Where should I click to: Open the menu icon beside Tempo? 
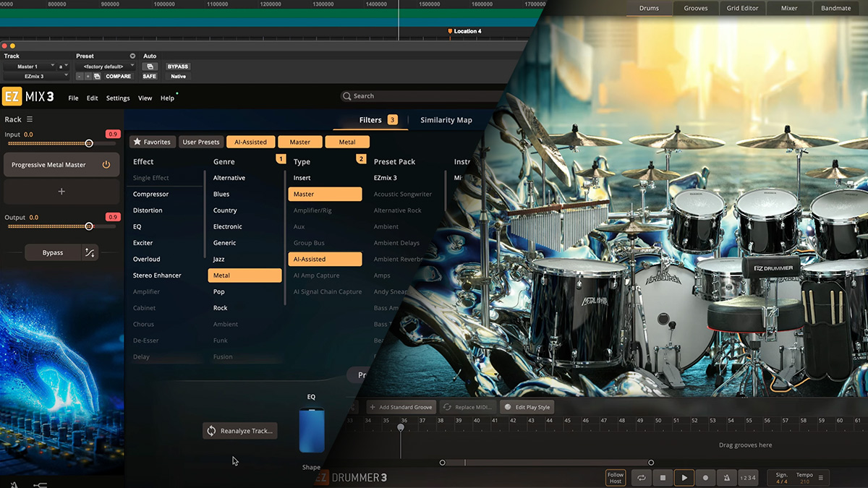pos(820,478)
